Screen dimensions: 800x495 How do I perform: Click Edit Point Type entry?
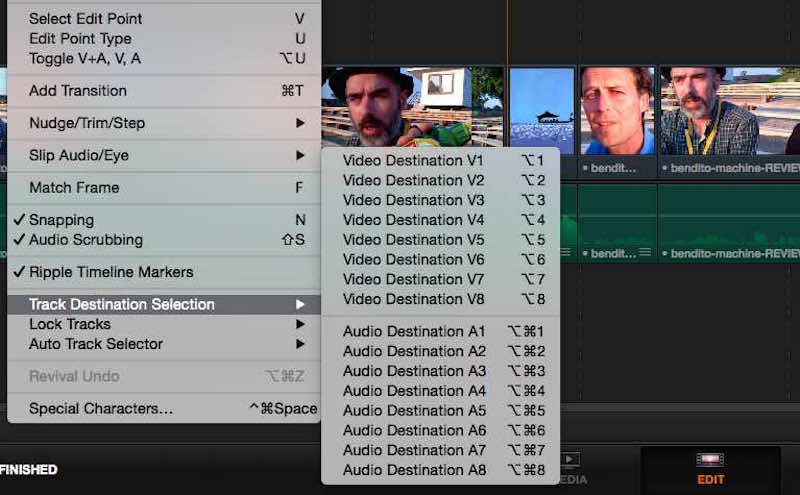coord(164,38)
